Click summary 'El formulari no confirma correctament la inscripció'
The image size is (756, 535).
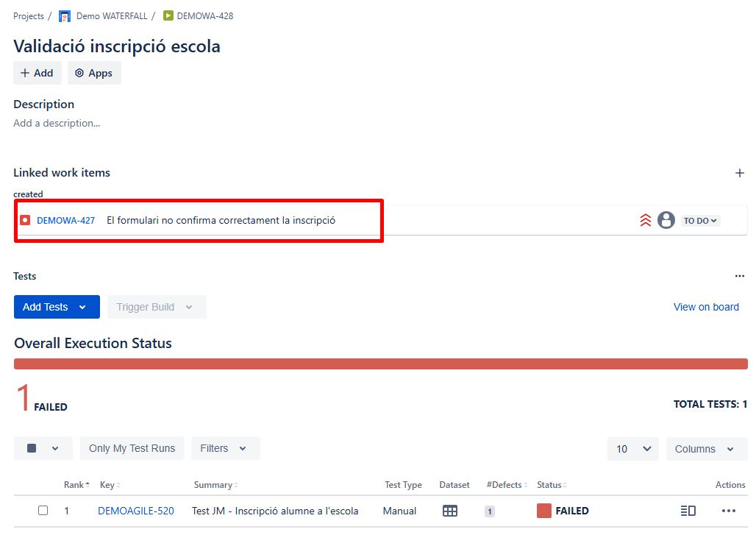click(x=221, y=221)
